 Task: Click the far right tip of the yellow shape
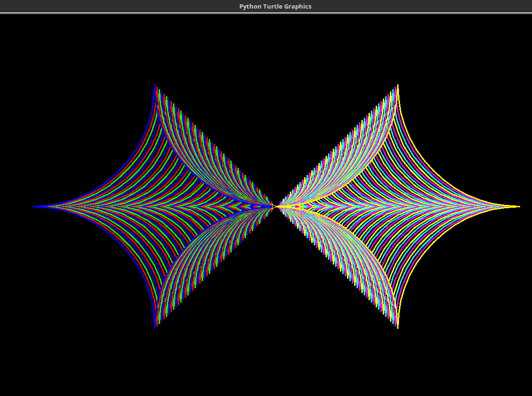coord(518,206)
